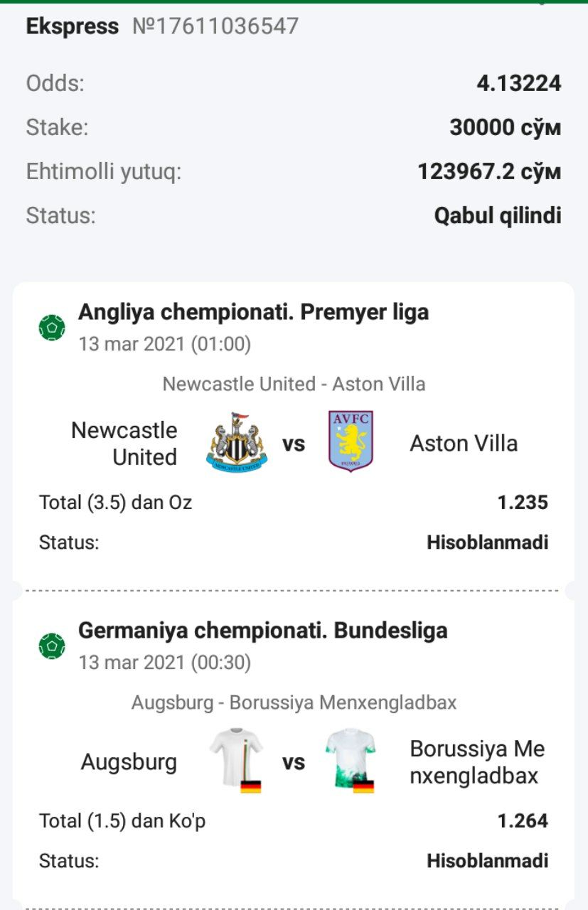This screenshot has width=588, height=910.
Task: Tap the 13 mar 2021 (01:00) match date
Action: pyautogui.click(x=164, y=344)
